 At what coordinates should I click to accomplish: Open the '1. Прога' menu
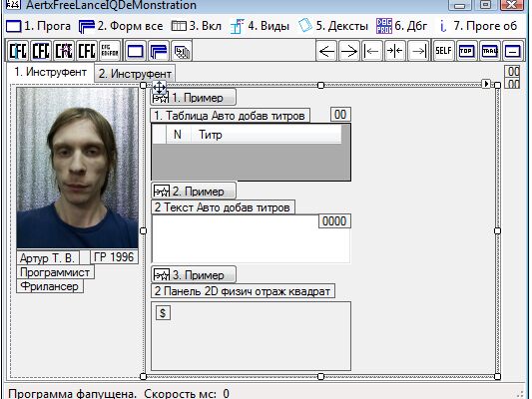click(38, 26)
